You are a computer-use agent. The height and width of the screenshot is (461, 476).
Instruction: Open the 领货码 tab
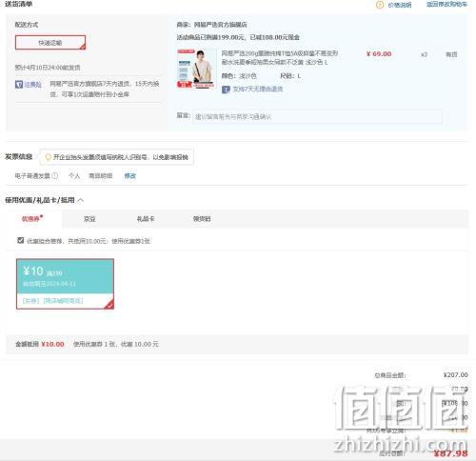point(202,219)
